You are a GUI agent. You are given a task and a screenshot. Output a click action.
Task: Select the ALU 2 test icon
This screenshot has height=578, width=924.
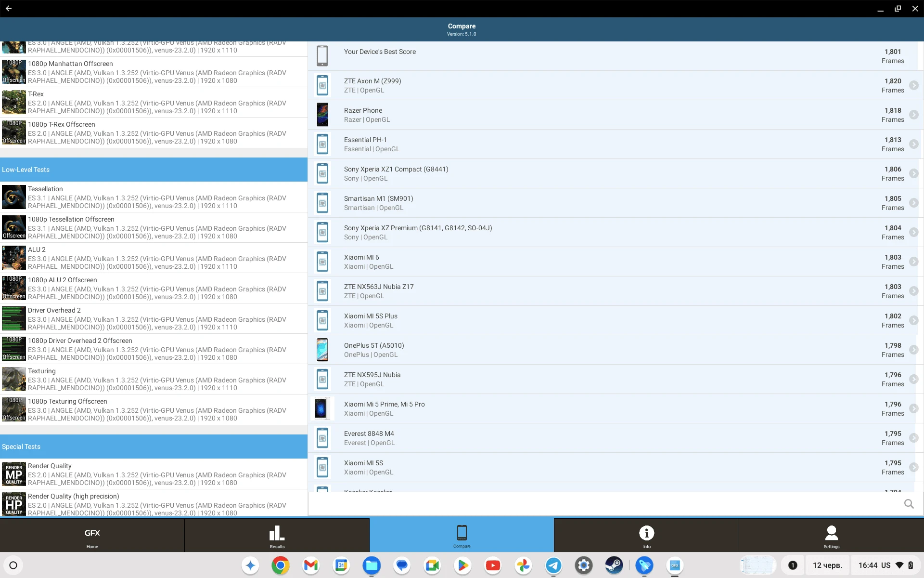coord(14,258)
